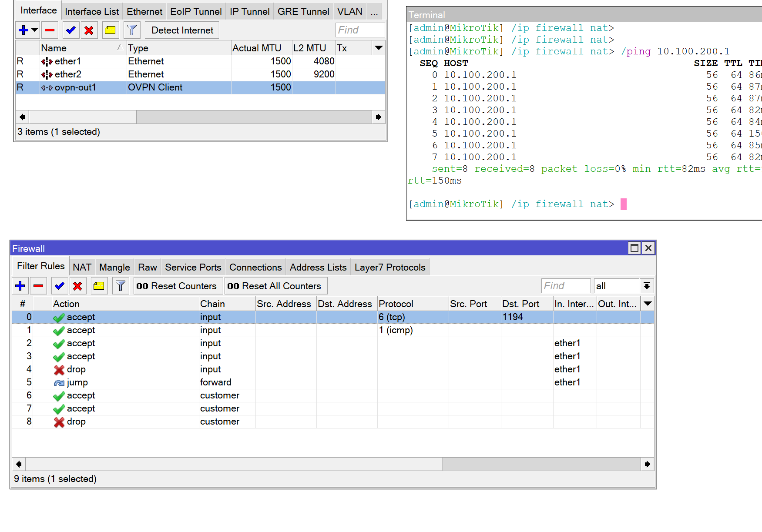The image size is (762, 532).
Task: Open interface column chooser dropdown
Action: [x=379, y=48]
